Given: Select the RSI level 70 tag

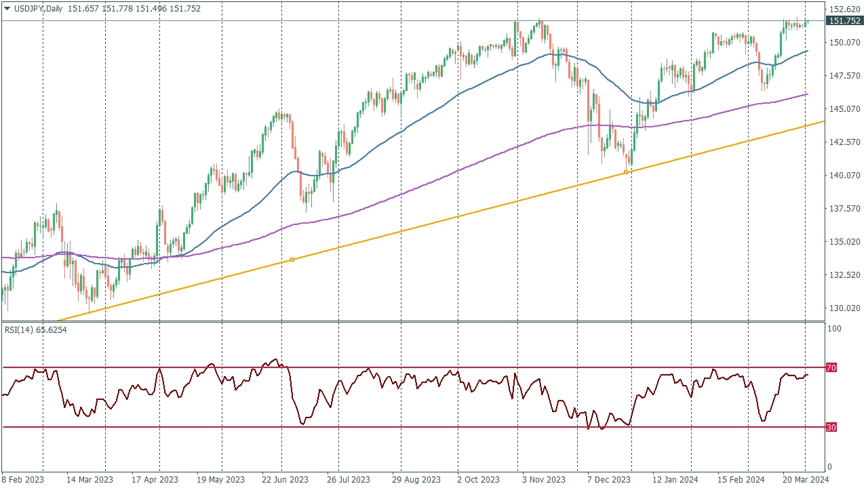Looking at the screenshot, I should [x=831, y=367].
